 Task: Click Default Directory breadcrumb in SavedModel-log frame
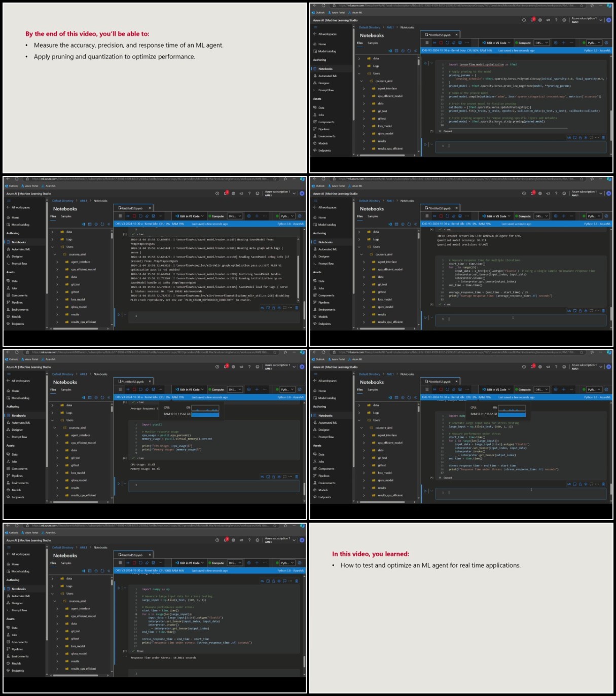pyautogui.click(x=63, y=201)
